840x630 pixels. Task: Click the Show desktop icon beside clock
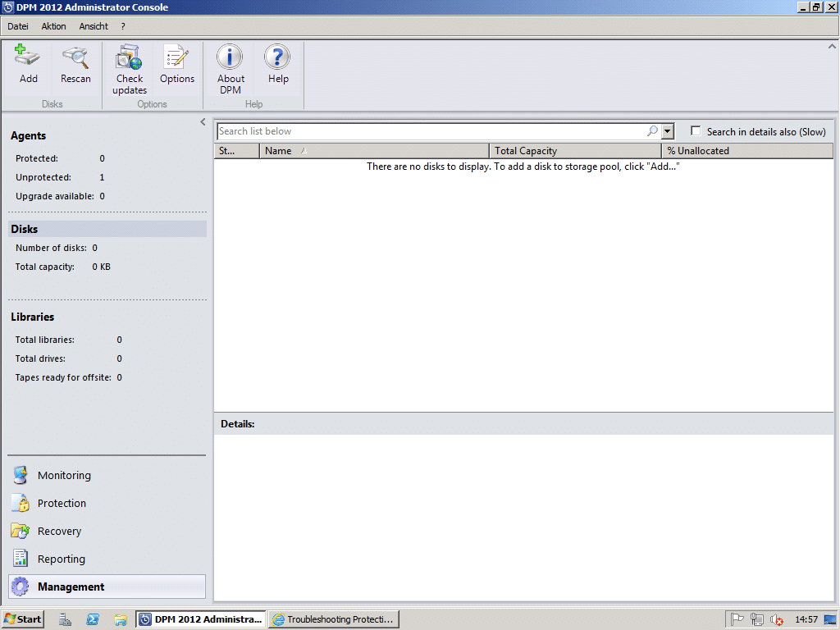[x=830, y=619]
